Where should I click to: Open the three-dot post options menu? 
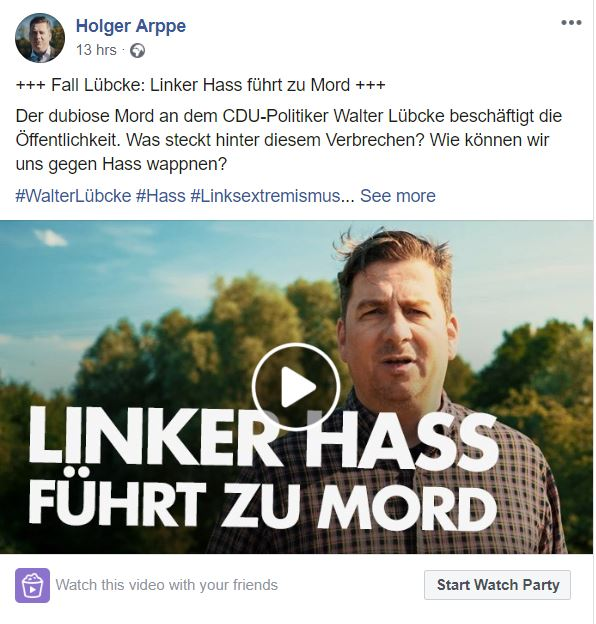click(571, 22)
